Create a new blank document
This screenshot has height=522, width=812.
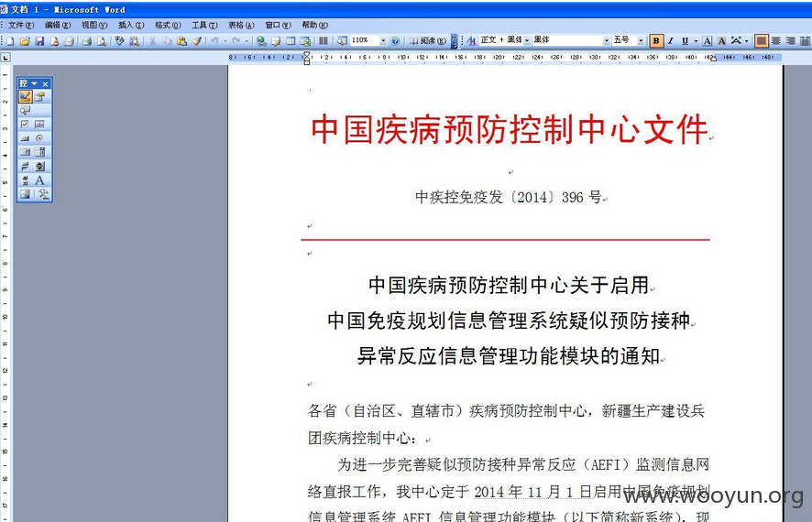click(10, 41)
